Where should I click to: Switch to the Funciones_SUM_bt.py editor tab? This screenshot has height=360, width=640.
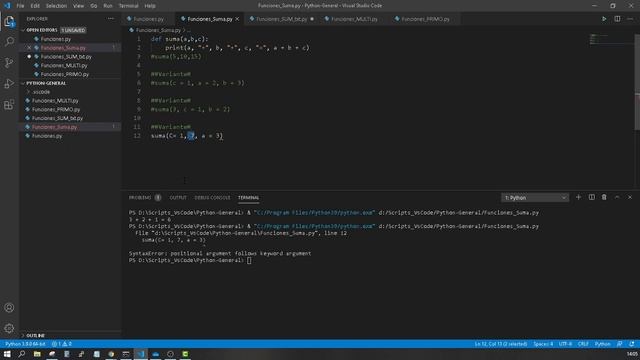tap(281, 19)
